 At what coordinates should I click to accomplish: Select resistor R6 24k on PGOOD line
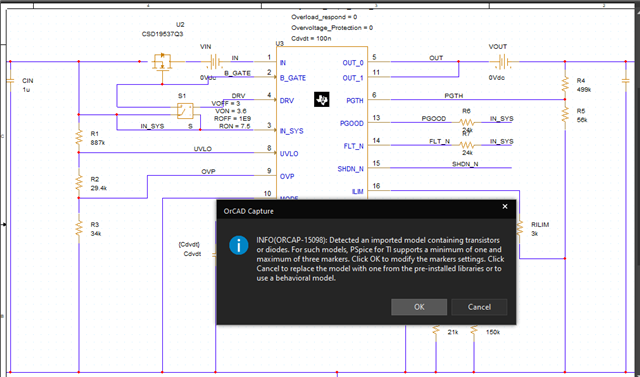pyautogui.click(x=467, y=122)
